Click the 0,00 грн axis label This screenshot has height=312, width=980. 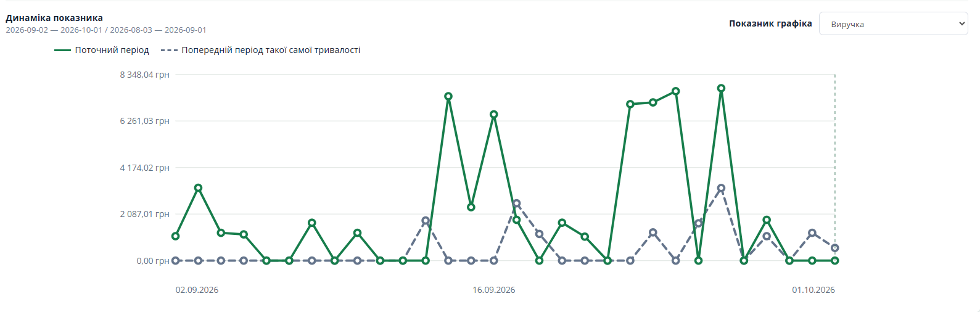coord(153,261)
